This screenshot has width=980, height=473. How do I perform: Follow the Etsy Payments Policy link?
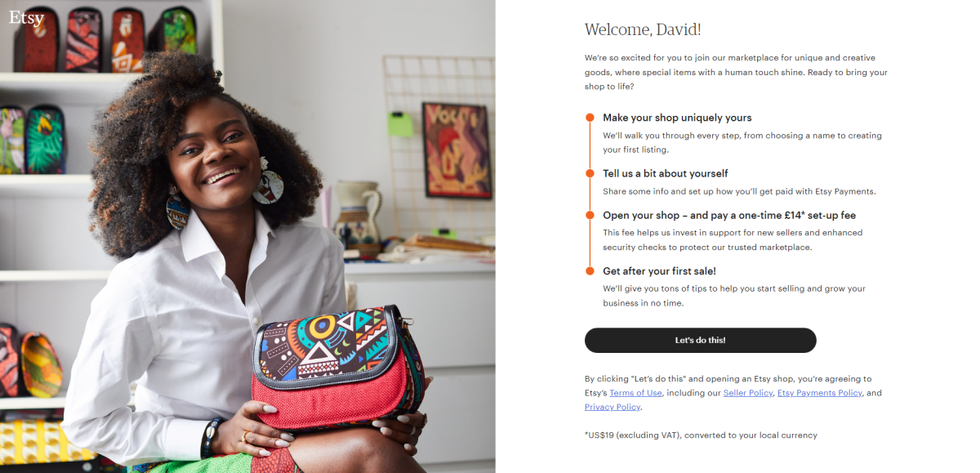(x=819, y=393)
